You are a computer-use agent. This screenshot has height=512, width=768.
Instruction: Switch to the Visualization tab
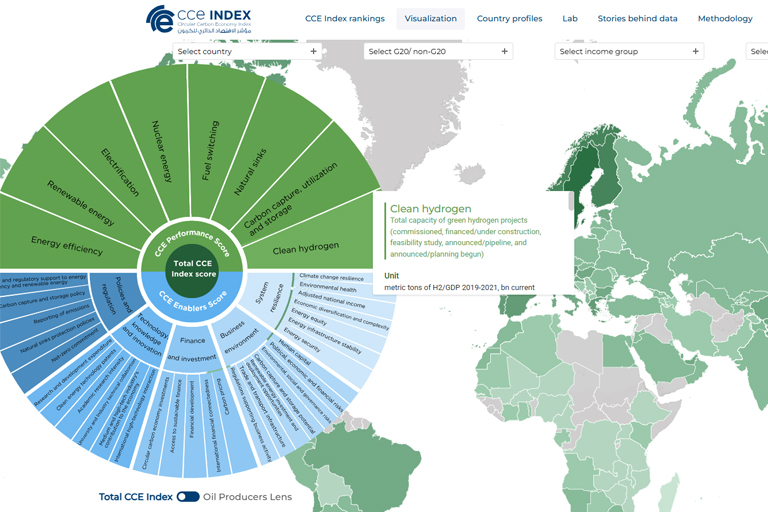pos(431,18)
